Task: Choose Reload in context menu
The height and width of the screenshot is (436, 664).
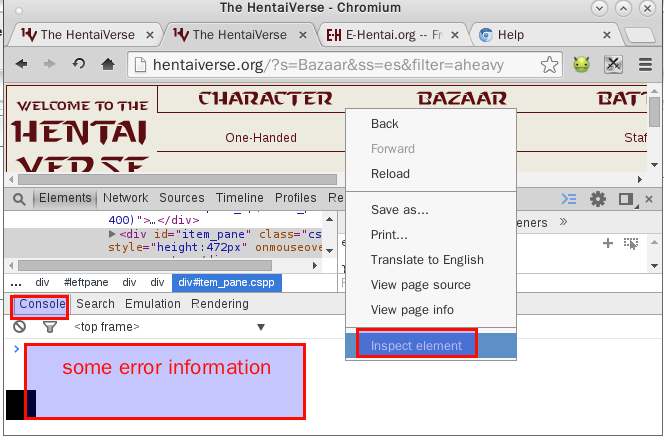Action: click(431, 174)
